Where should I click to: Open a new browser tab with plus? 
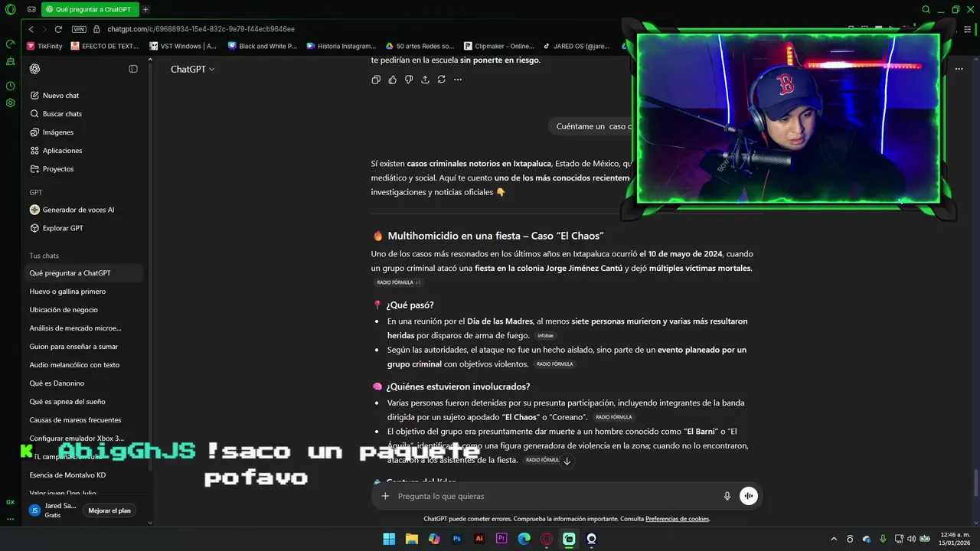(x=145, y=10)
